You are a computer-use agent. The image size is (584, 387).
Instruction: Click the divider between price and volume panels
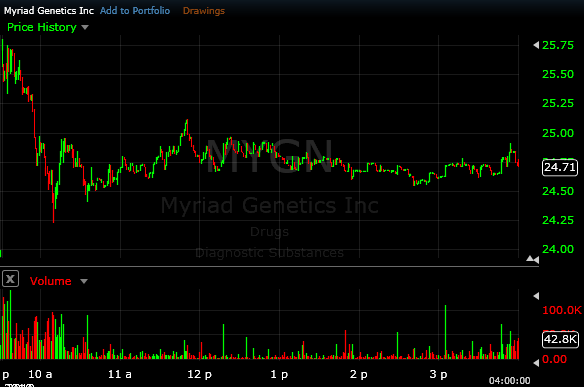pos(269,266)
